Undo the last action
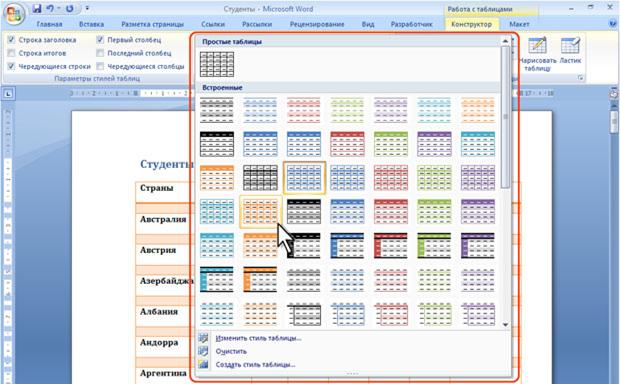This screenshot has height=384, width=620. (50, 8)
